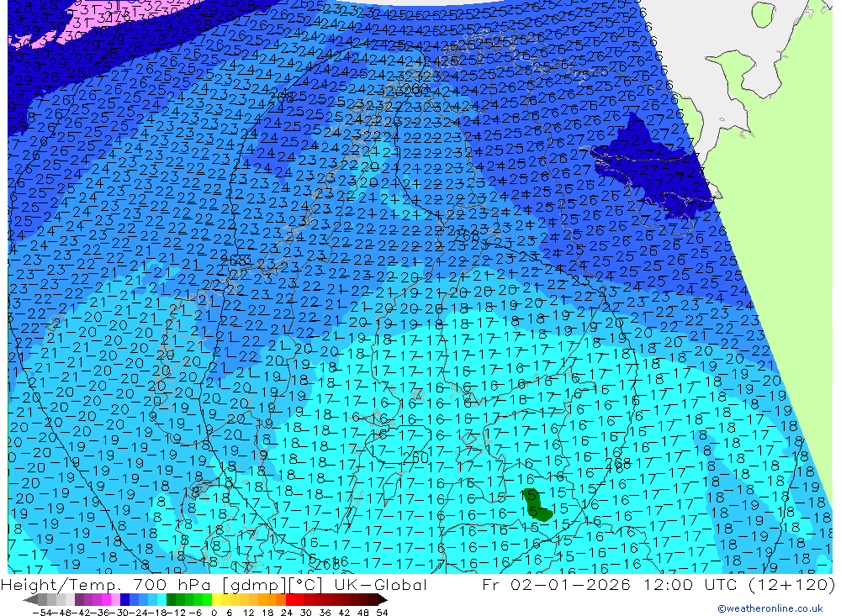
Task: Click the '12' scale label
Action: [248, 613]
